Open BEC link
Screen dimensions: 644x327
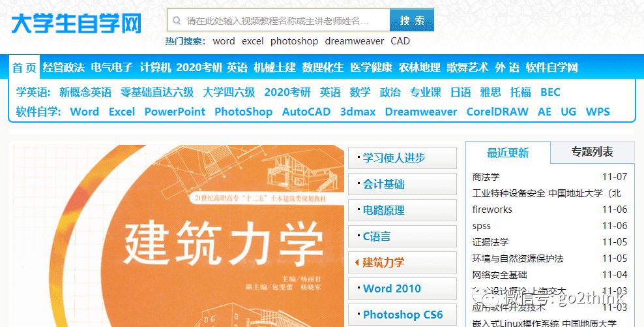[550, 92]
